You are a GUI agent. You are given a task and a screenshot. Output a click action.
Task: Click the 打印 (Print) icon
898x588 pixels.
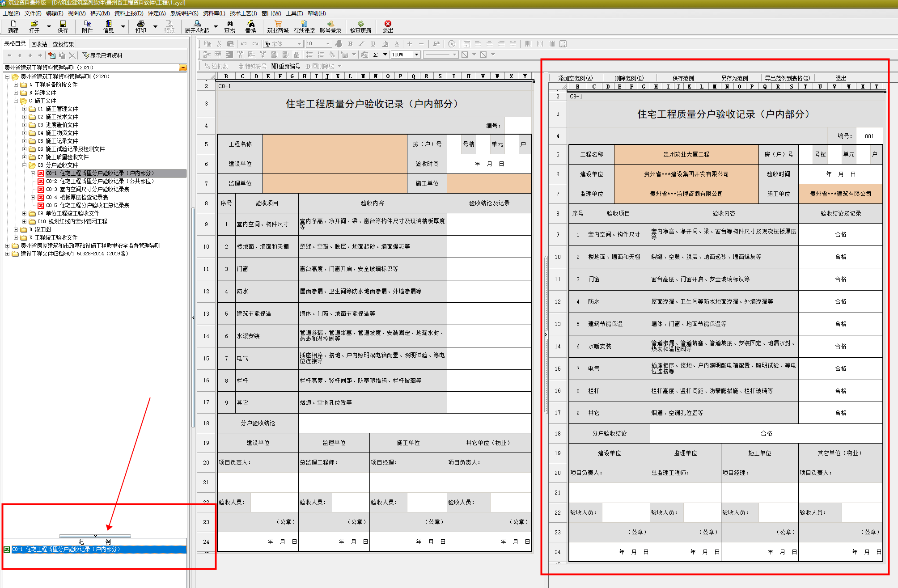(x=141, y=26)
